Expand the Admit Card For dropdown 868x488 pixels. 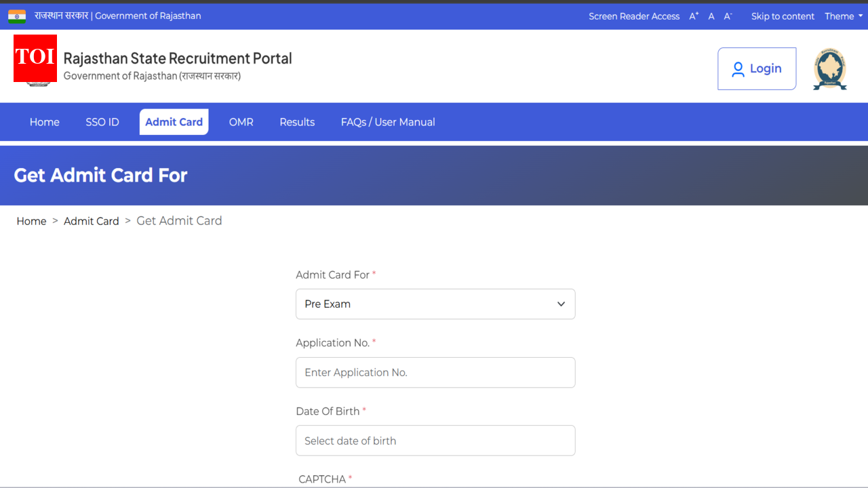click(x=435, y=304)
